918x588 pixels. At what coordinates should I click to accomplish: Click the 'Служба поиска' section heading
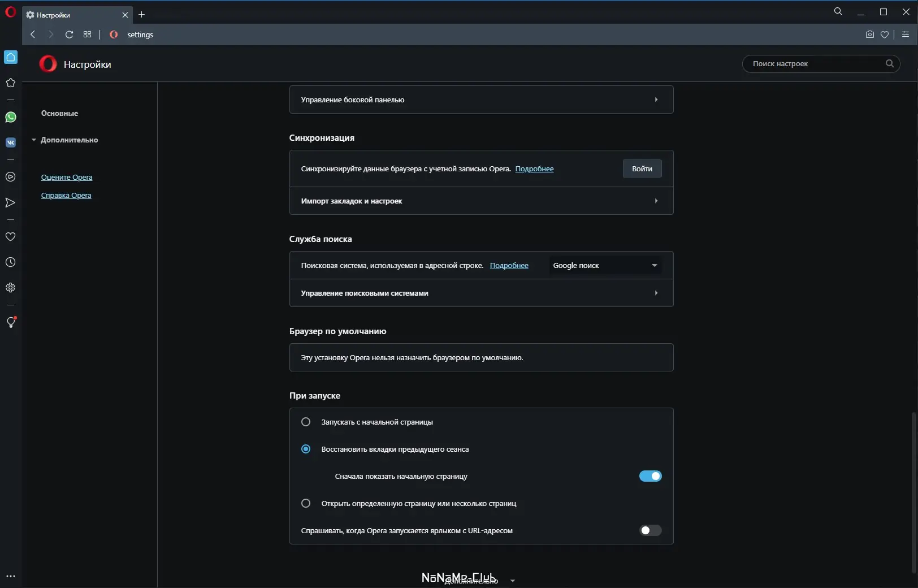(x=321, y=239)
